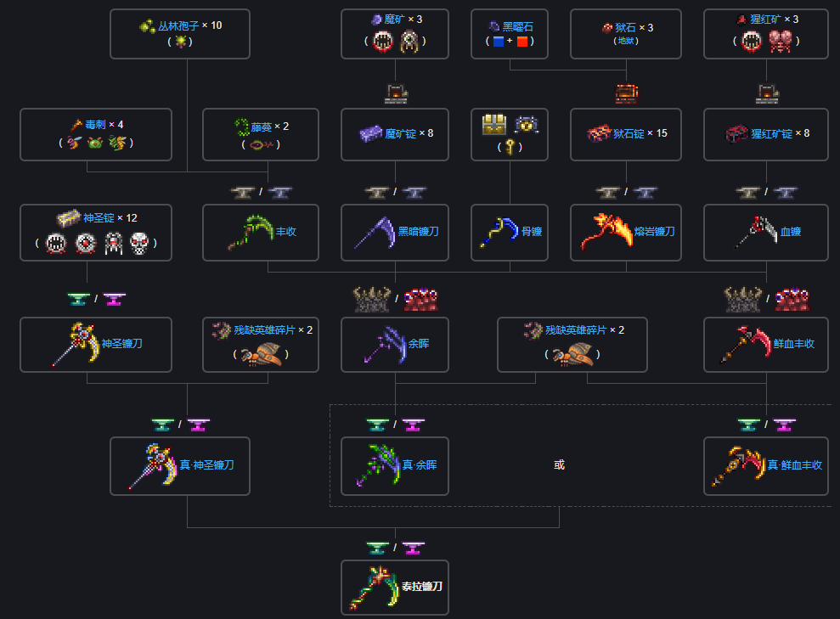The width and height of the screenshot is (840, 619).
Task: Click the red lava color square
Action: [x=521, y=42]
